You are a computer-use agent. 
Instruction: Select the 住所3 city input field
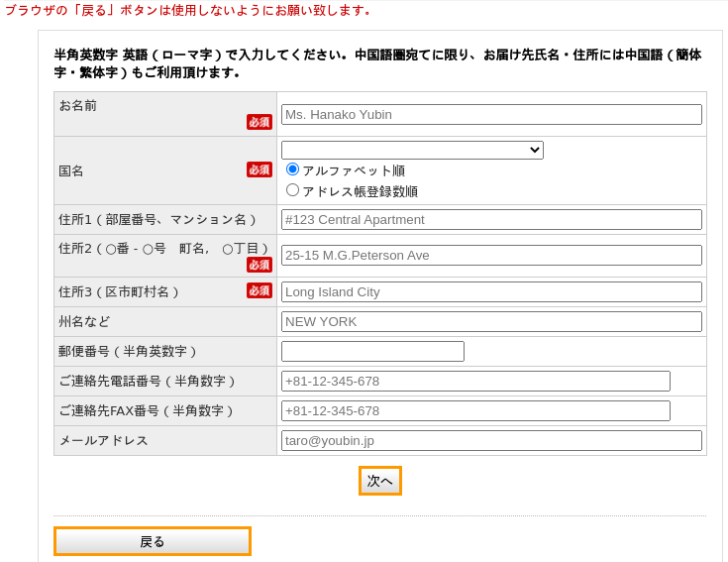(x=491, y=292)
